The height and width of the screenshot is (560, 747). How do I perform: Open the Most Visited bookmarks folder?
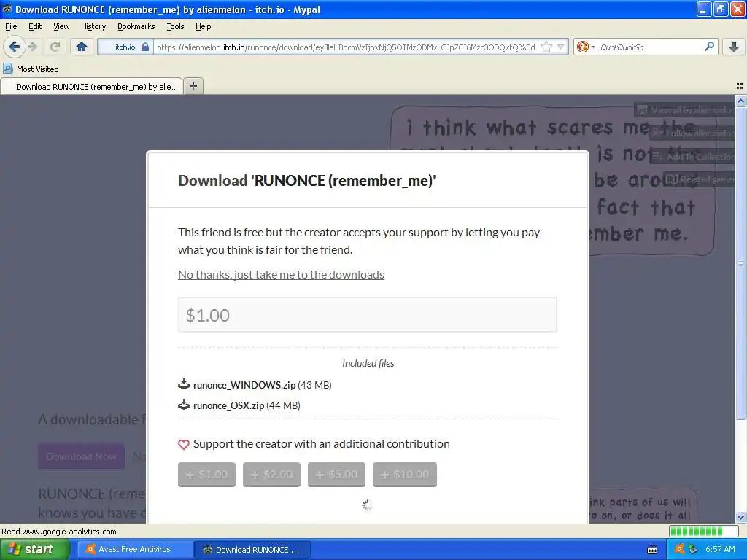click(x=31, y=69)
